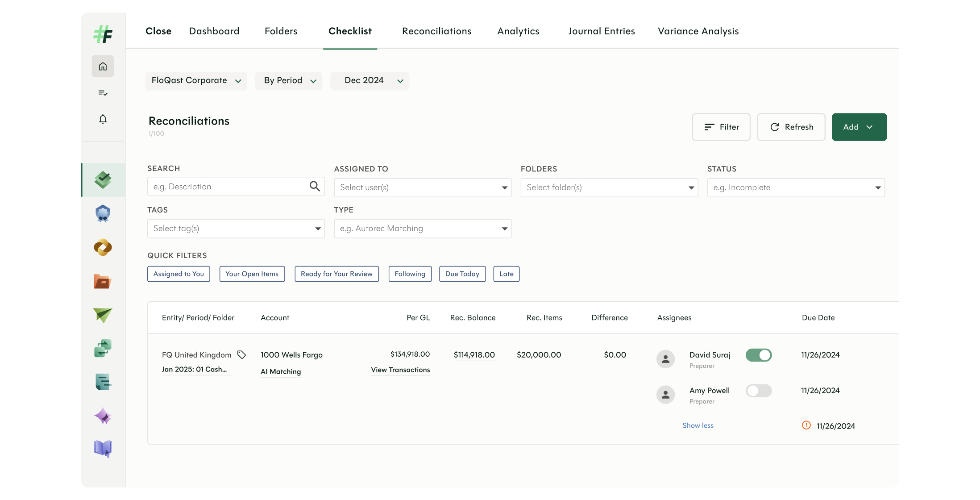This screenshot has width=980, height=500.
Task: Open the teal document lines sidebar icon
Action: click(x=103, y=382)
